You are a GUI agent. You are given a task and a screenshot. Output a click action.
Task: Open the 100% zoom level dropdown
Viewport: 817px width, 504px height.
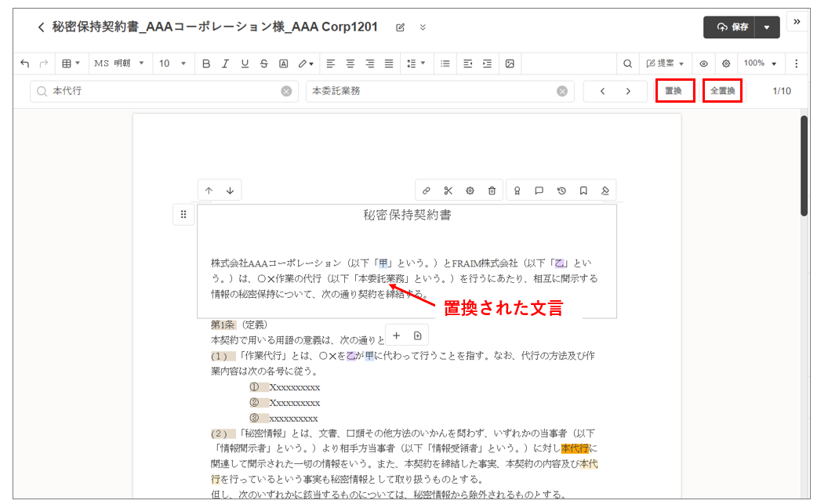click(x=761, y=63)
